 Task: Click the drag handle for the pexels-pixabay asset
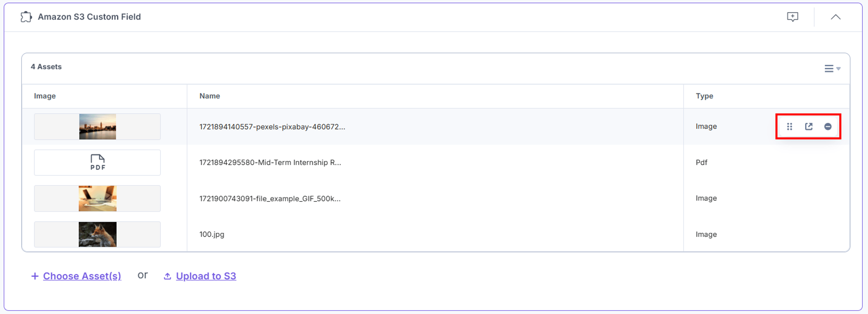[790, 127]
